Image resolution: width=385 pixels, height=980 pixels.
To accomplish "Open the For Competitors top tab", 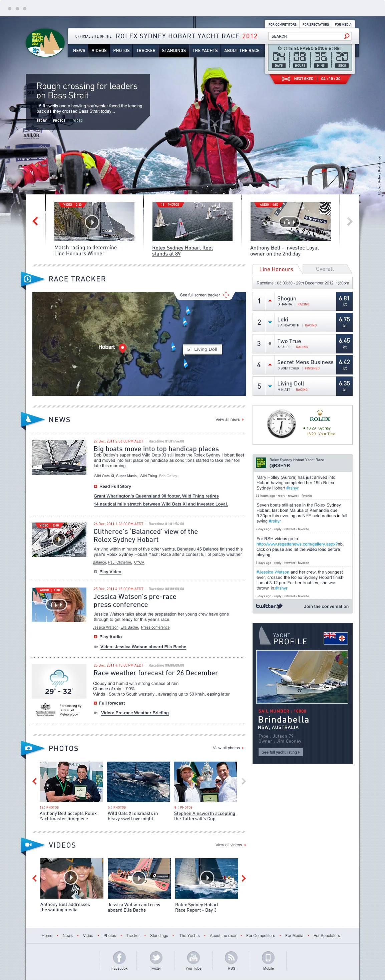I will point(282,24).
